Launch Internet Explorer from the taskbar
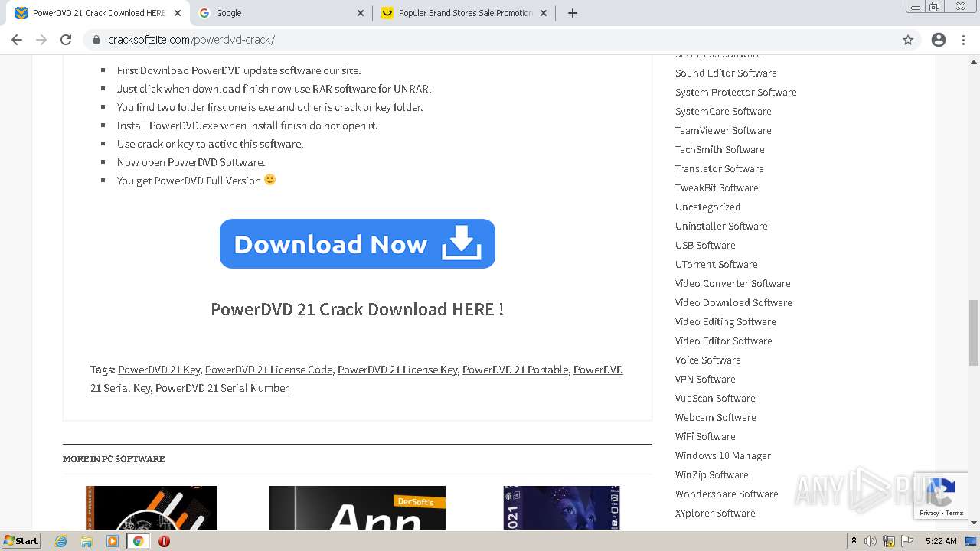This screenshot has height=551, width=980. 61,541
